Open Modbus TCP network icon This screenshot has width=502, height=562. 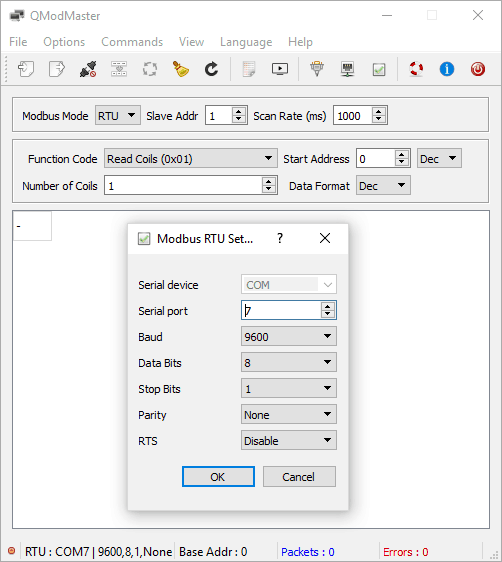(x=348, y=69)
